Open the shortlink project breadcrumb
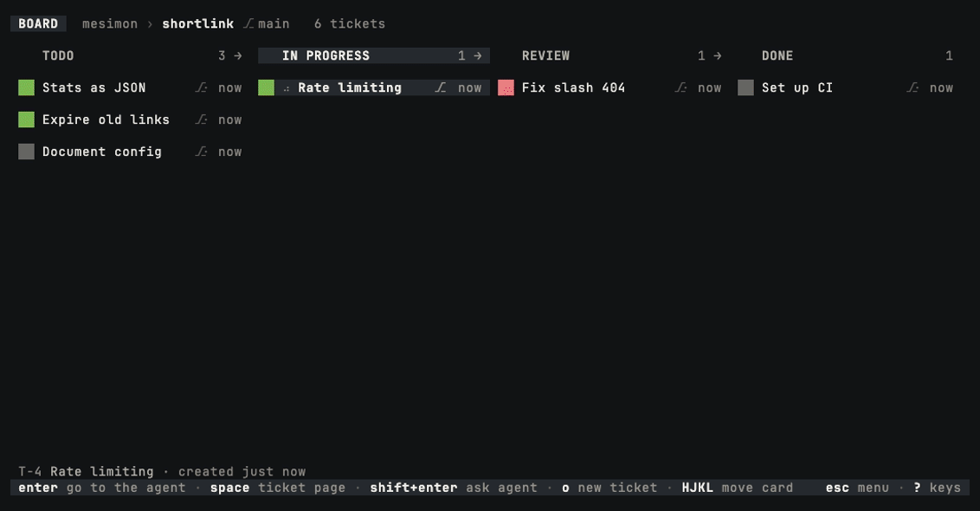 tap(198, 23)
